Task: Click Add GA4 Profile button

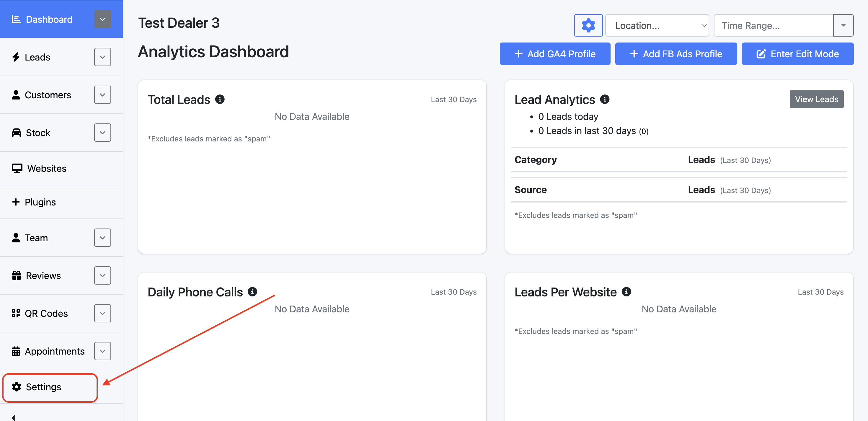Action: 555,54
